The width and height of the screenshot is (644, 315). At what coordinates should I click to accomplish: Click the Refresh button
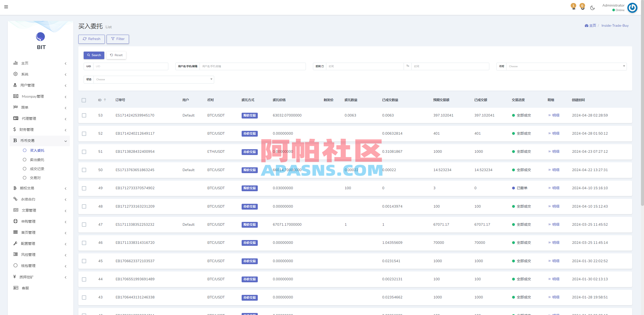click(x=91, y=39)
